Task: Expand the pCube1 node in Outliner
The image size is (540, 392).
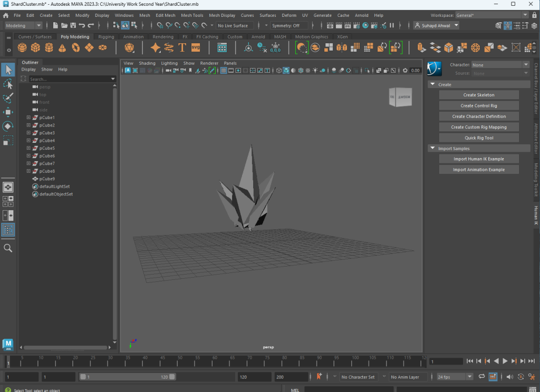Action: pos(29,117)
